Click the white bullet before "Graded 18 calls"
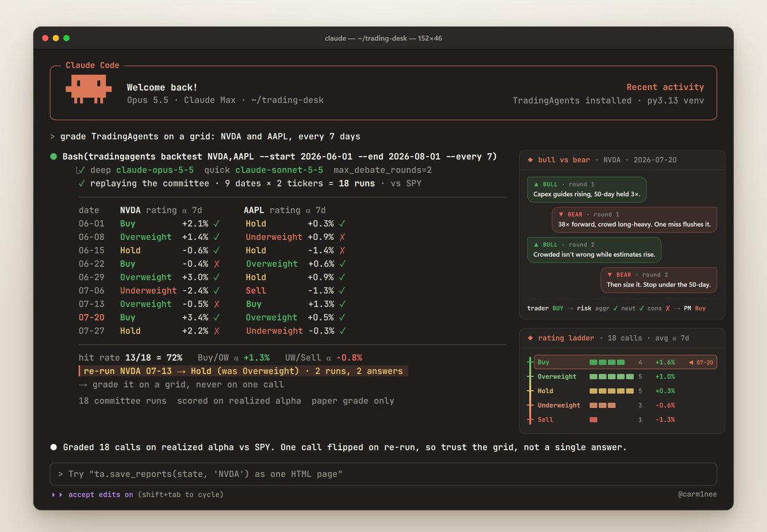This screenshot has height=532, width=767. click(x=54, y=447)
